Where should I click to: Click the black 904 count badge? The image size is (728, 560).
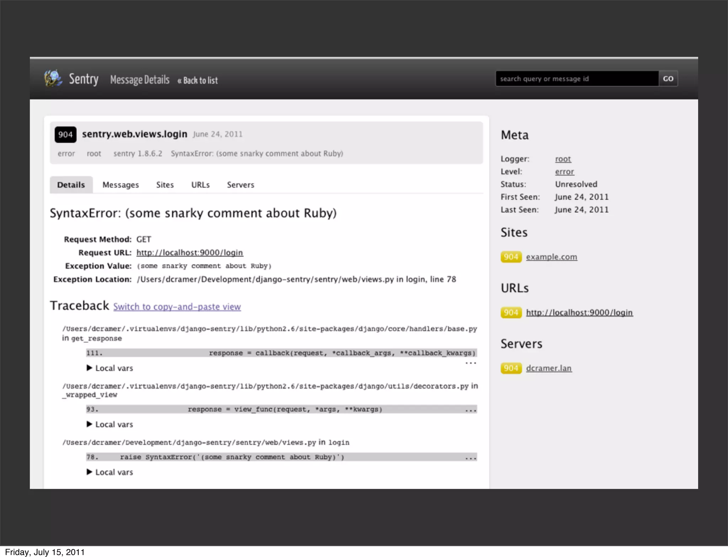pyautogui.click(x=65, y=135)
